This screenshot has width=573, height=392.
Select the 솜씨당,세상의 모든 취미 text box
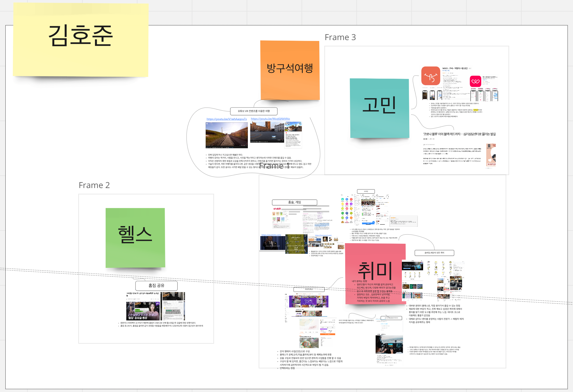(434, 253)
